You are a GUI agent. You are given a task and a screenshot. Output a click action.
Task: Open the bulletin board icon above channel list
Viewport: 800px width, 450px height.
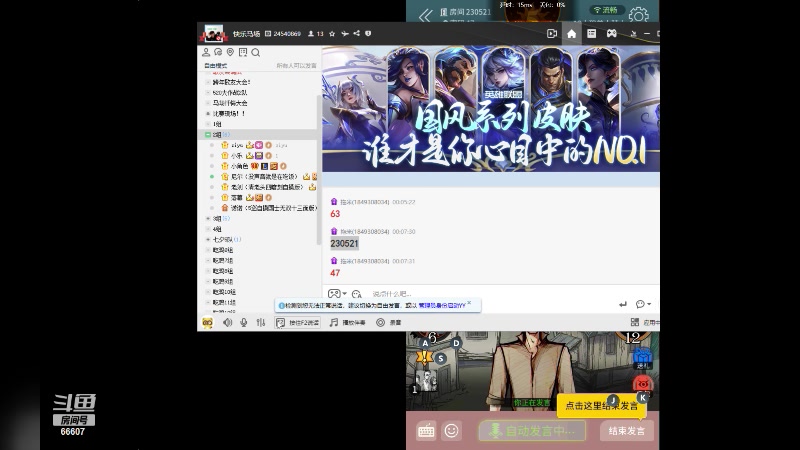(x=243, y=52)
